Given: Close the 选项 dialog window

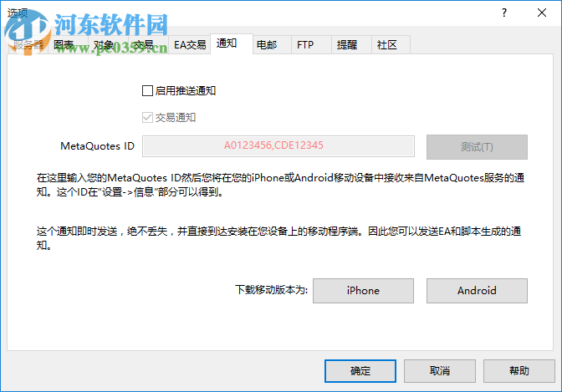Looking at the screenshot, I should (x=542, y=13).
